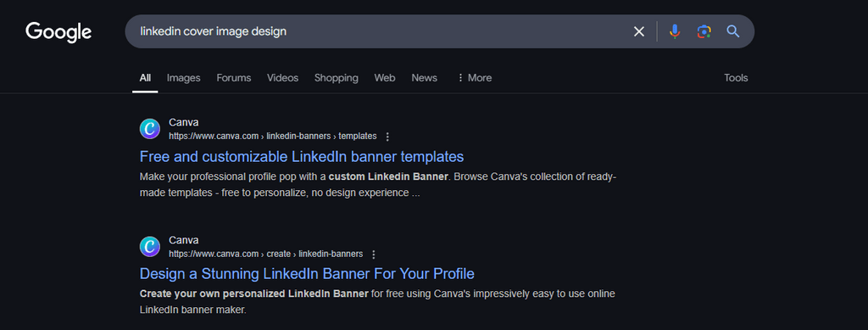Start voice search with microphone icon
Viewport: 868px width, 330px height.
coord(674,31)
